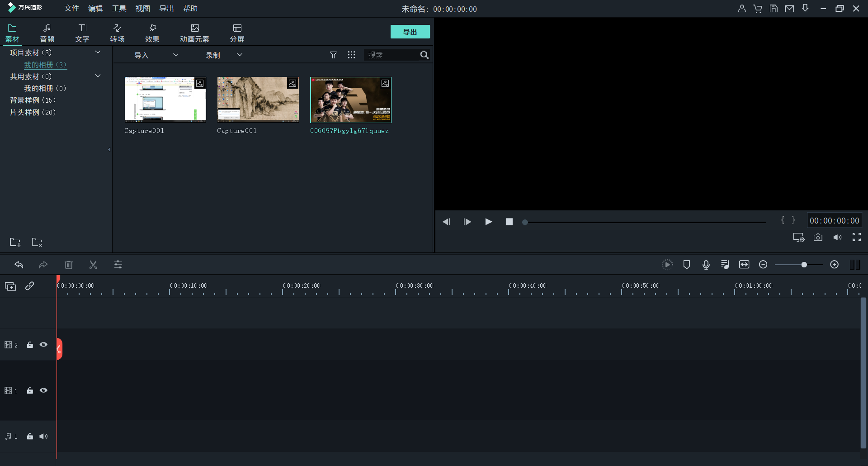Enter fullscreen preview mode
This screenshot has height=466, width=868.
tap(856, 238)
